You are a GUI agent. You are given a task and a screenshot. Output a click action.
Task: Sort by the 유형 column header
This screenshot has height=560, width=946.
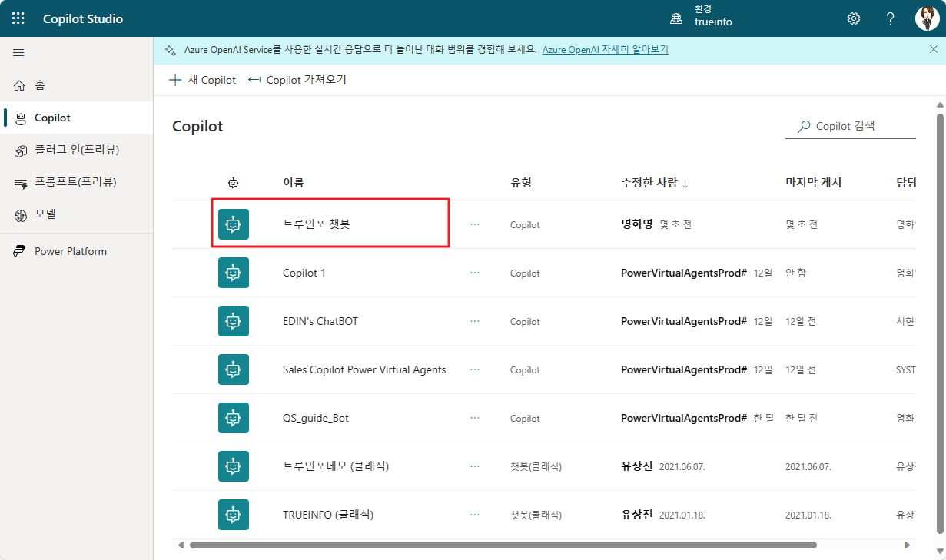(x=521, y=183)
